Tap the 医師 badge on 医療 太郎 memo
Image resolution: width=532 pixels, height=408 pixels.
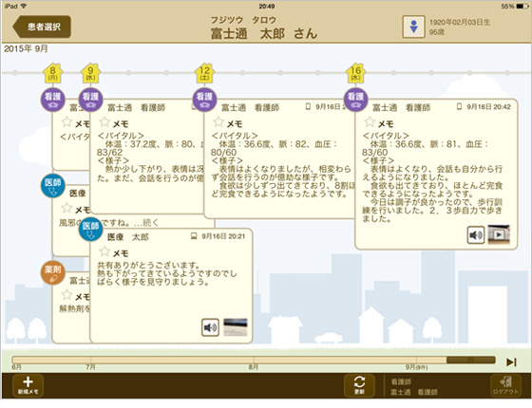[x=90, y=229]
